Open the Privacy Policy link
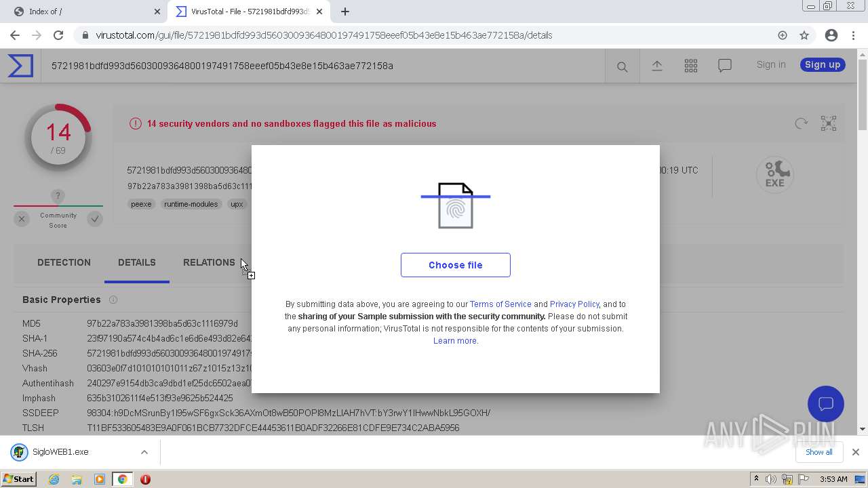 pos(574,304)
